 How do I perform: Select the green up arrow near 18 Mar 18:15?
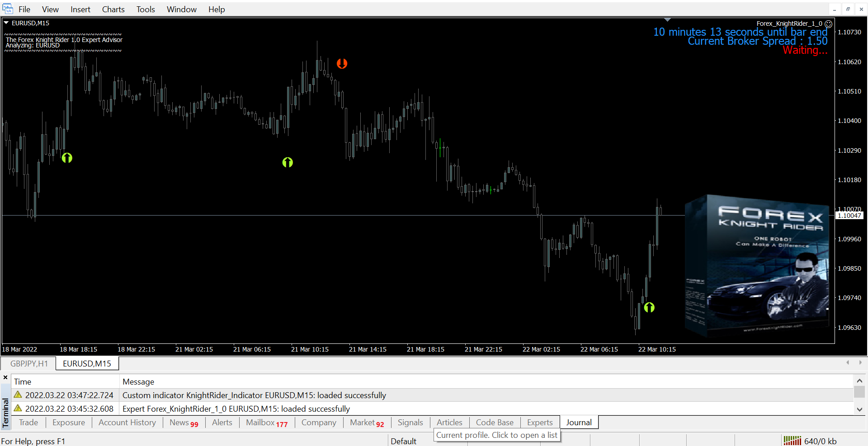[67, 158]
